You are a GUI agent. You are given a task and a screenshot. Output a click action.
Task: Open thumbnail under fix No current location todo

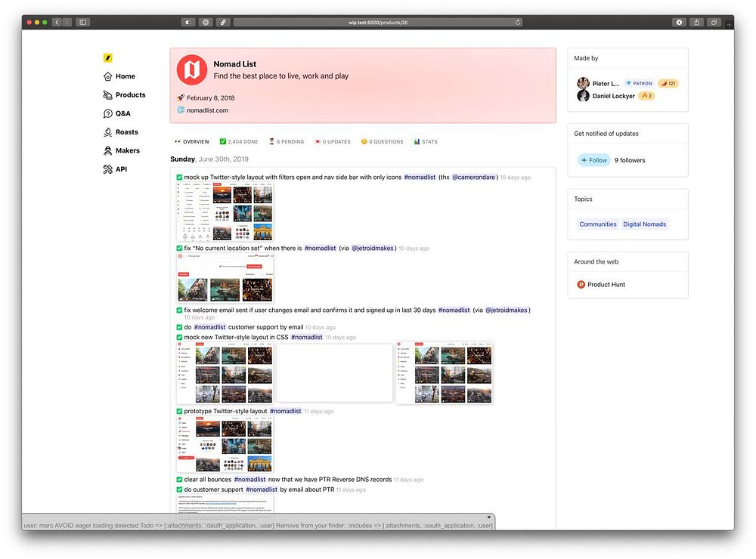pyautogui.click(x=225, y=278)
